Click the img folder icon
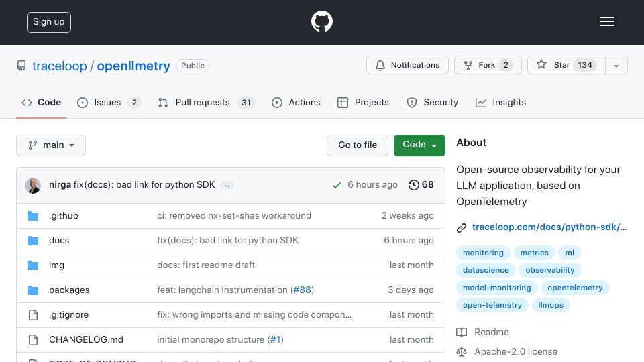Image resolution: width=644 pixels, height=362 pixels. 33,265
